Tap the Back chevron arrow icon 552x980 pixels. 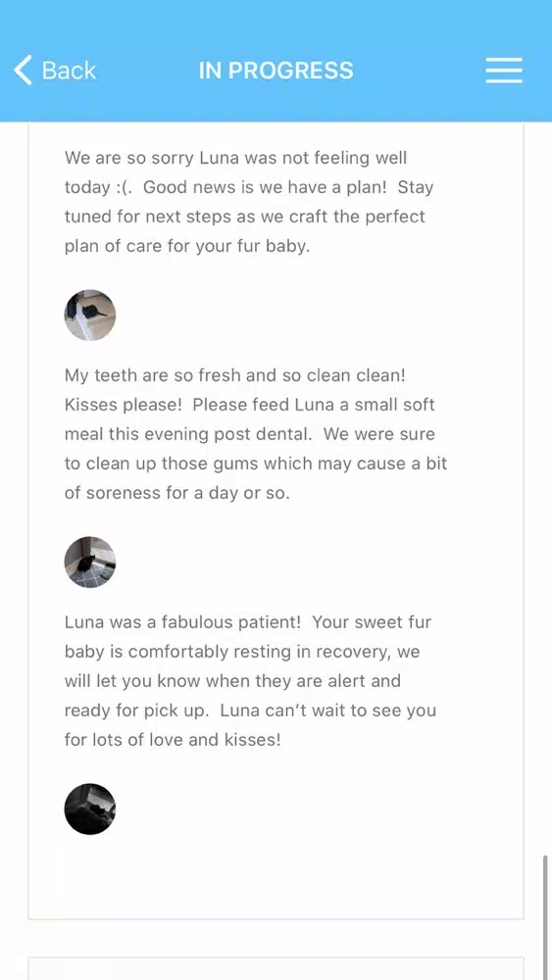coord(23,70)
